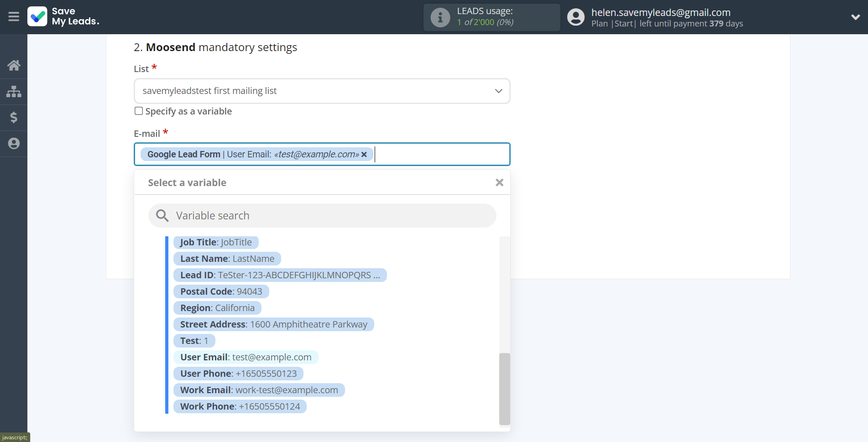Open the Home sidebar icon
The width and height of the screenshot is (868, 442).
14,65
